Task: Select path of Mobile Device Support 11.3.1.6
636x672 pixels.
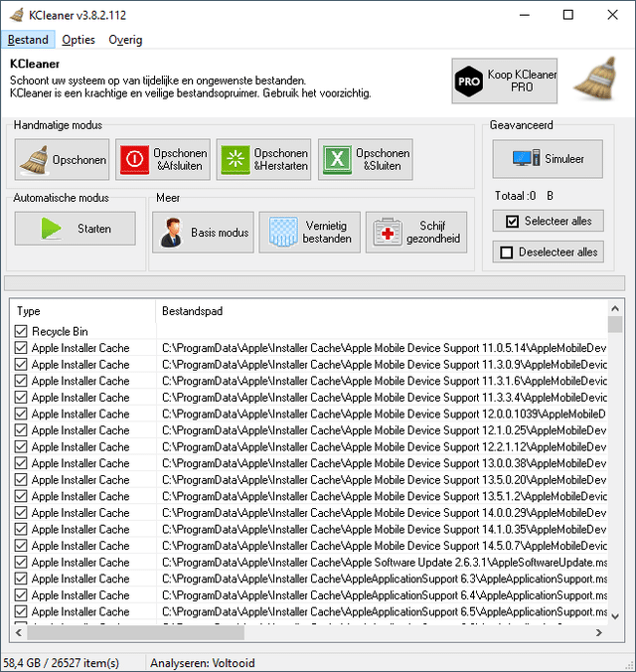Action: [x=384, y=381]
